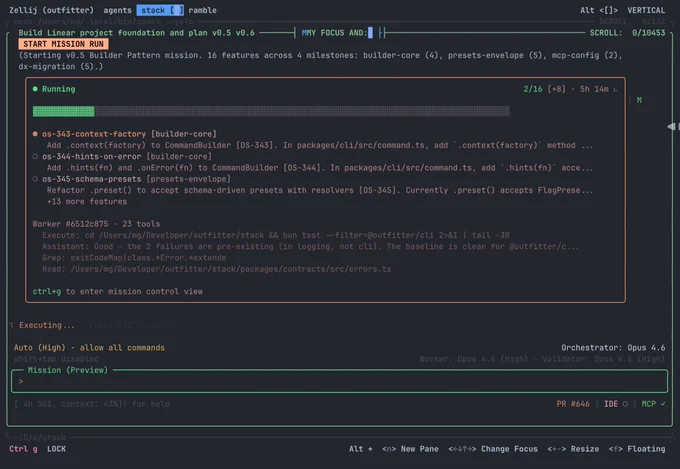This screenshot has width=680, height=469.
Task: Click the Alt <[]> layout hint
Action: (x=598, y=10)
